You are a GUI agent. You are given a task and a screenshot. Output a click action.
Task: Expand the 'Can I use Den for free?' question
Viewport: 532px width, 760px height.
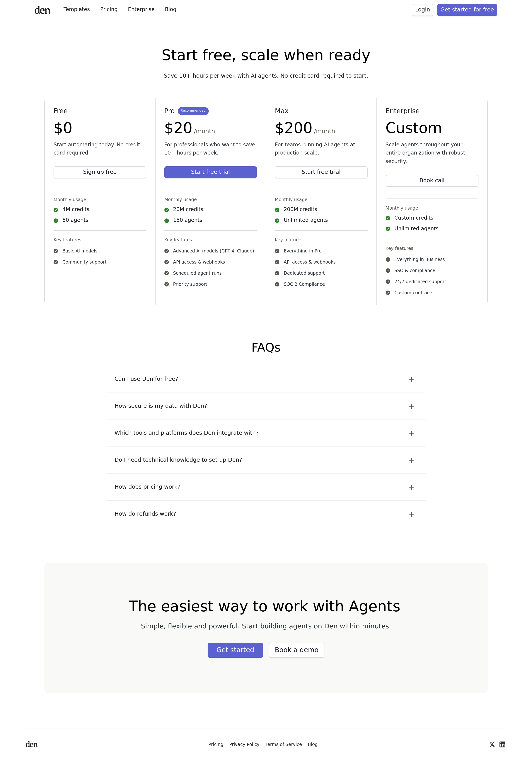(x=411, y=379)
